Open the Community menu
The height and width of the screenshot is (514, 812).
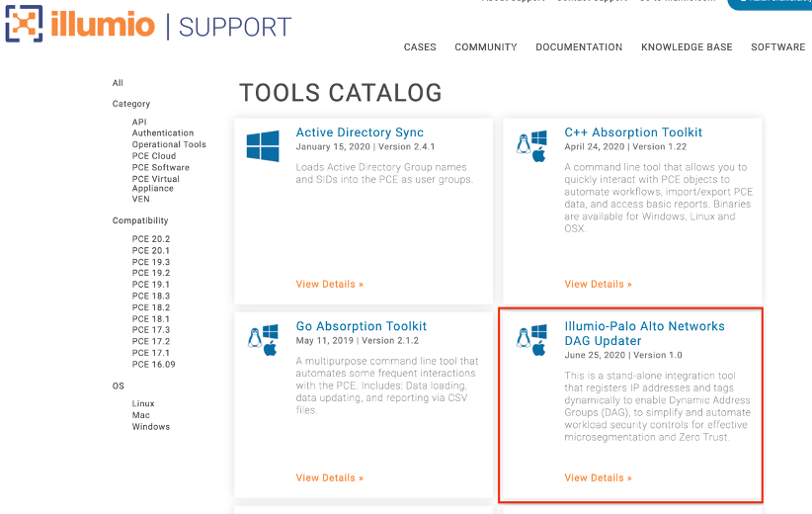[486, 47]
